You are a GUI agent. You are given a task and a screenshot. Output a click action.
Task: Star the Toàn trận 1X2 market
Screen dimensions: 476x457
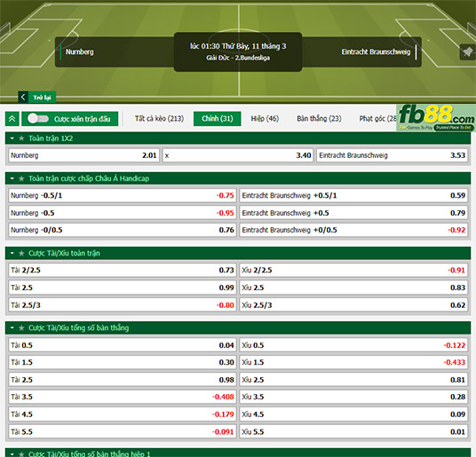(x=21, y=138)
